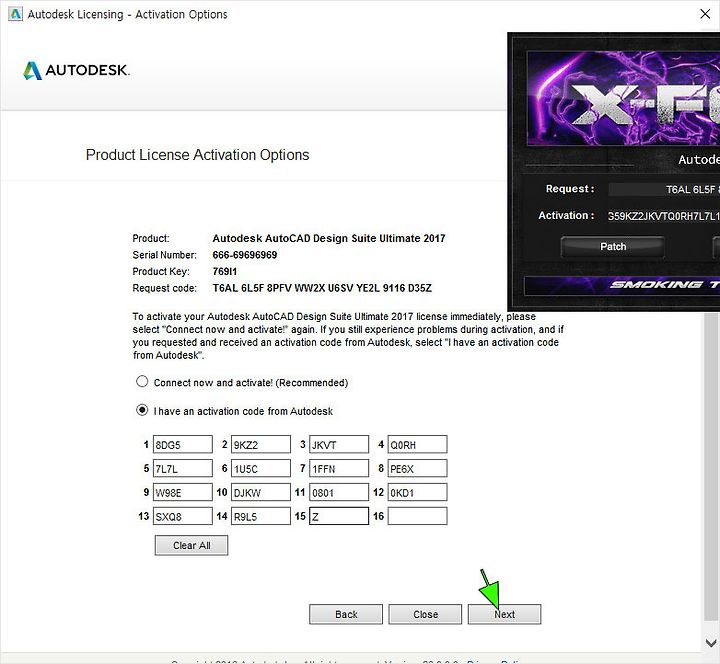The height and width of the screenshot is (664, 720).
Task: Click activation code field 7 containing 1FFN
Action: click(339, 468)
